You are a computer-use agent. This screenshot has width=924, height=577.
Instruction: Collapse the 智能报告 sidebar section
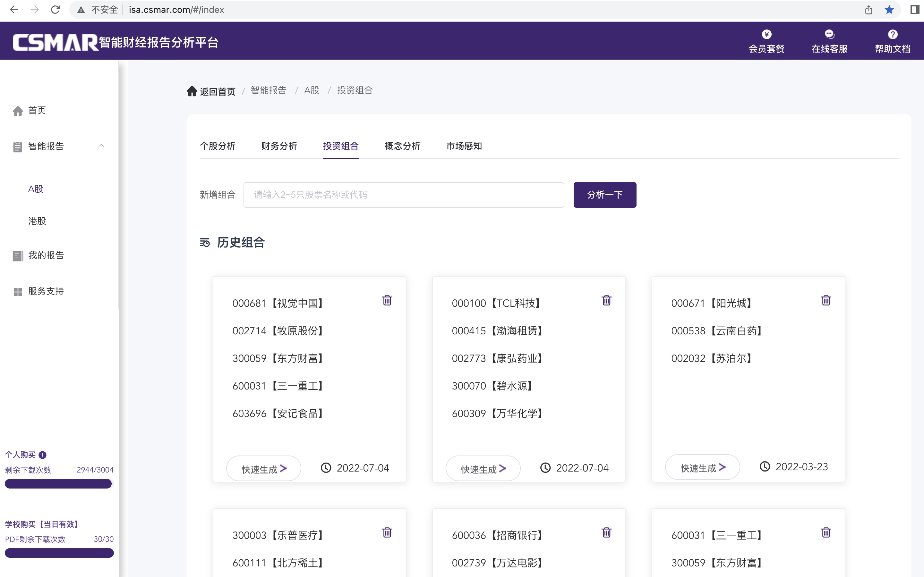101,146
